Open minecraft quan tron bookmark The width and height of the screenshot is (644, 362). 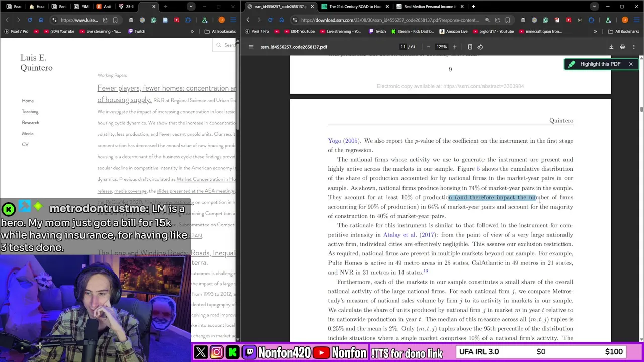[540, 31]
